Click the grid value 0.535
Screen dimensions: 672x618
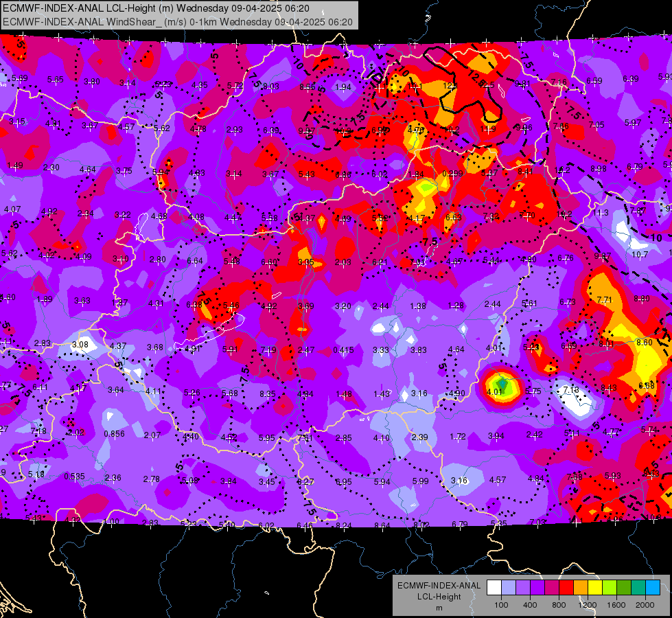(x=75, y=477)
